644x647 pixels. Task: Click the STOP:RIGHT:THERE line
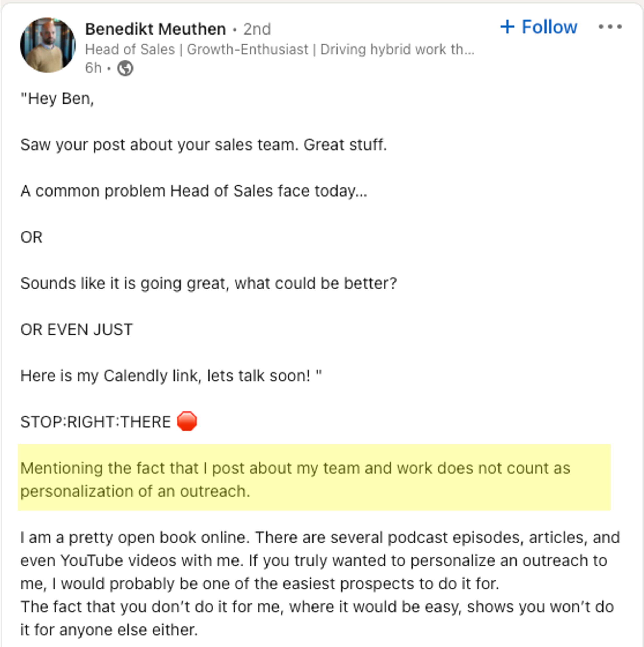(95, 421)
